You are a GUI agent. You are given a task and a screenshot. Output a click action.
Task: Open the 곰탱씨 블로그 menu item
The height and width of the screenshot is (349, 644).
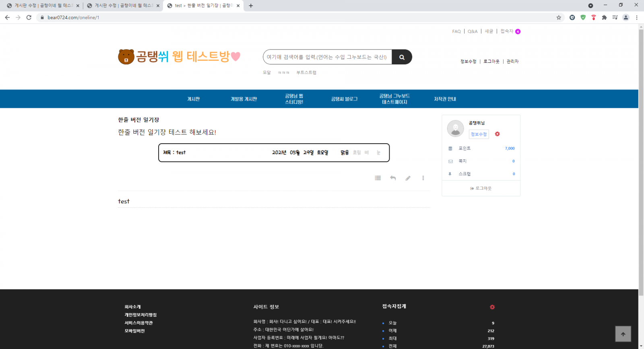point(344,99)
